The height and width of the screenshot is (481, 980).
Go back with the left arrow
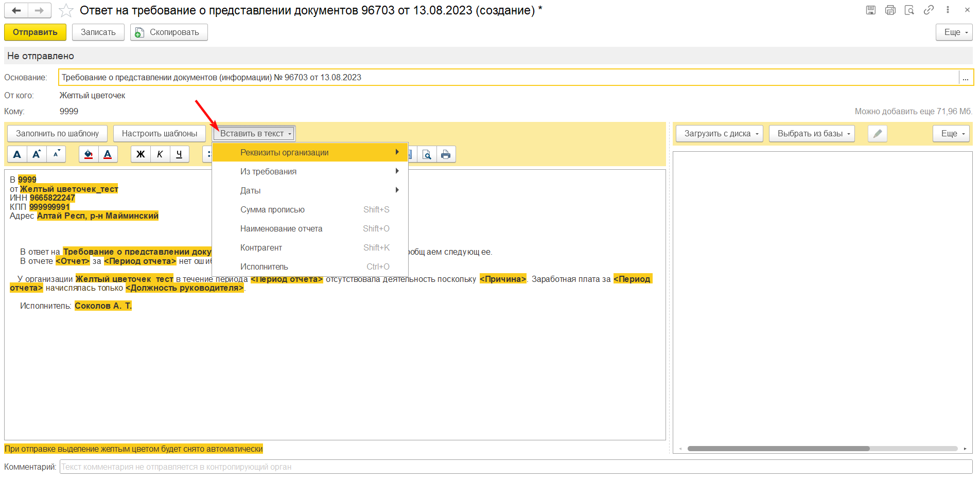(16, 10)
